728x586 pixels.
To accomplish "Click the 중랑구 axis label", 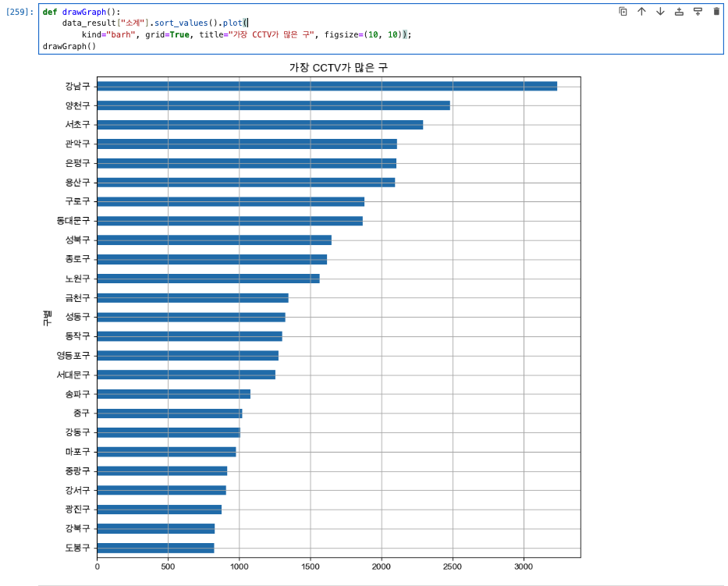I will (77, 471).
